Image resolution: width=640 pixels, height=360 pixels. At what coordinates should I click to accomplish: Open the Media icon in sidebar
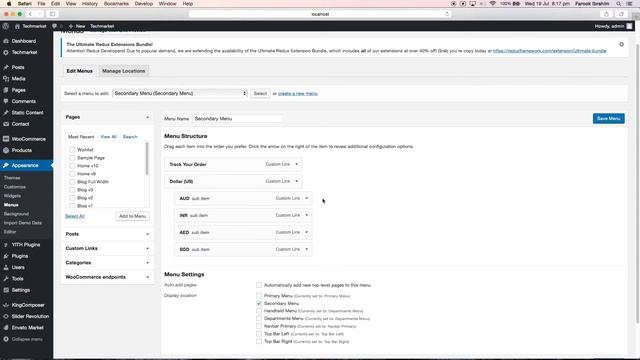[x=6, y=79]
